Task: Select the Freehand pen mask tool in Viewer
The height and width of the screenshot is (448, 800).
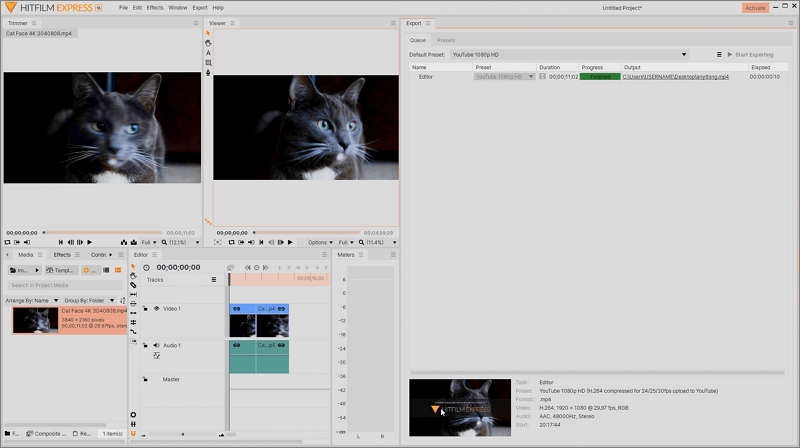Action: click(x=208, y=72)
